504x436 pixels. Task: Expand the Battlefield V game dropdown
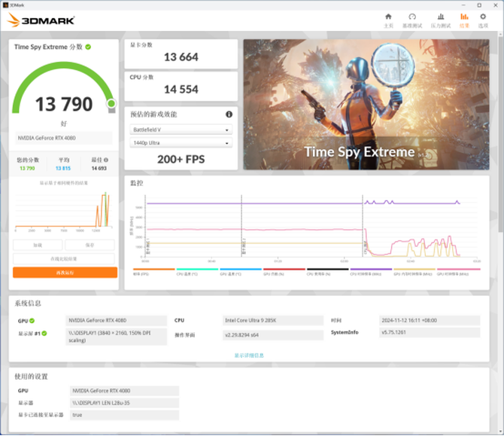(181, 130)
